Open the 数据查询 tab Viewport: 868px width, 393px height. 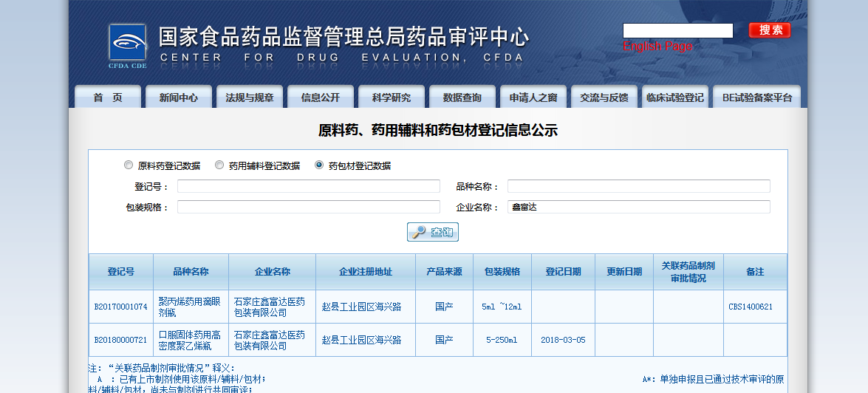point(462,98)
